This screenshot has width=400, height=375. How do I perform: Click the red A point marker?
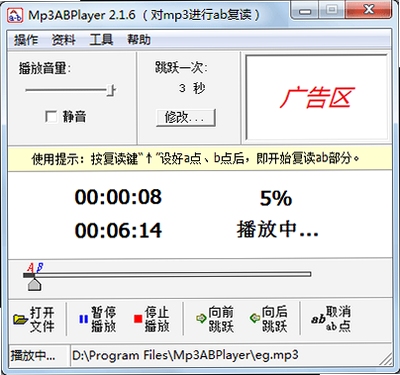[x=31, y=267]
